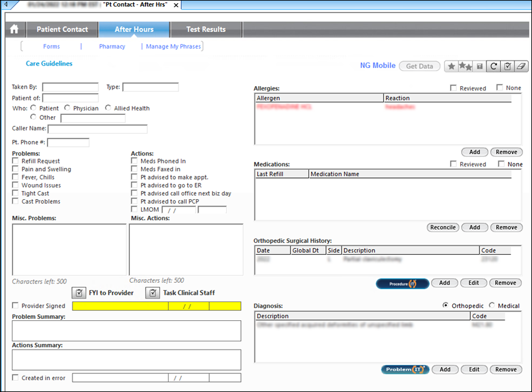
Task: Click the Global Dt column header
Action: pos(308,250)
